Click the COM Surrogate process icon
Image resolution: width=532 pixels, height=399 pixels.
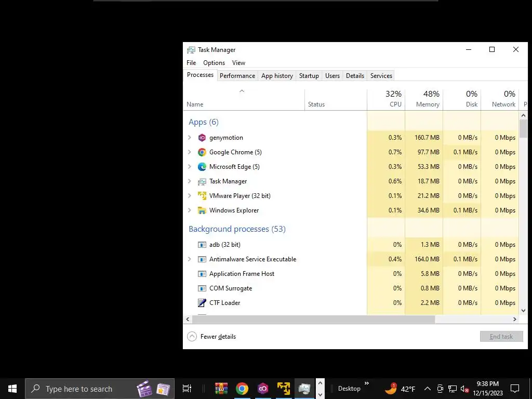pos(202,288)
